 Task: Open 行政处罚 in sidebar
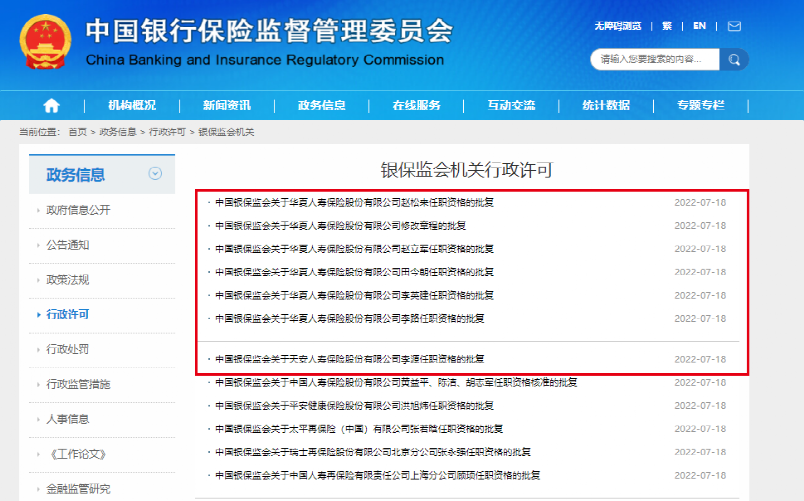point(68,349)
